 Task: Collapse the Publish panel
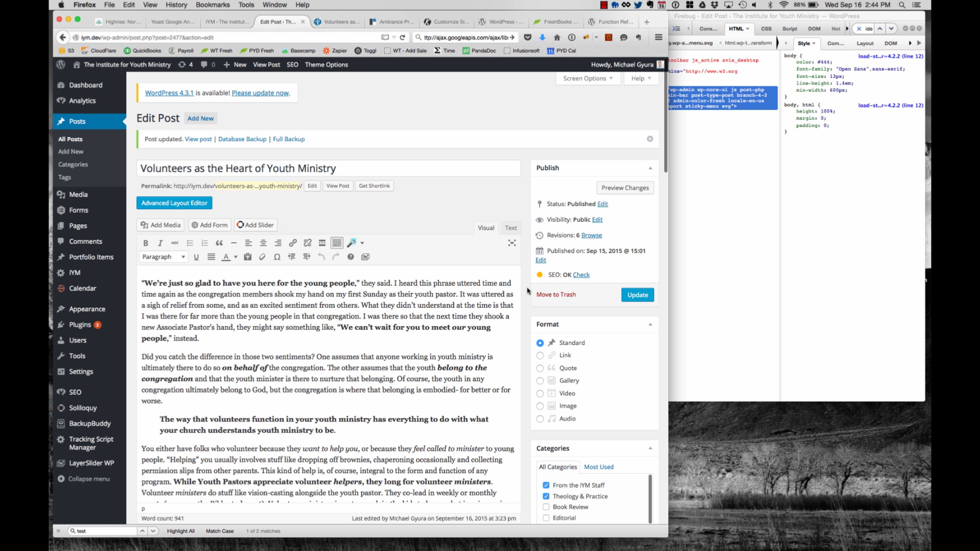coord(650,168)
